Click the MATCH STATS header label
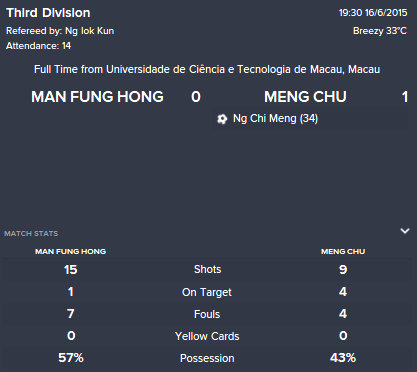 [x=31, y=234]
